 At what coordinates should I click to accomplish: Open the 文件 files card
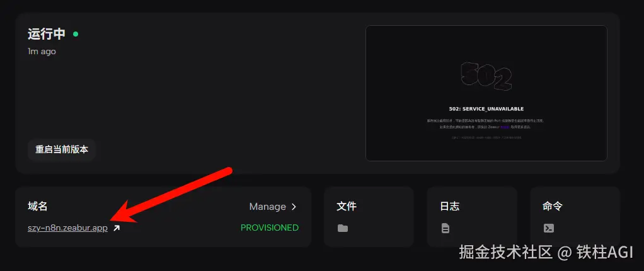point(369,217)
